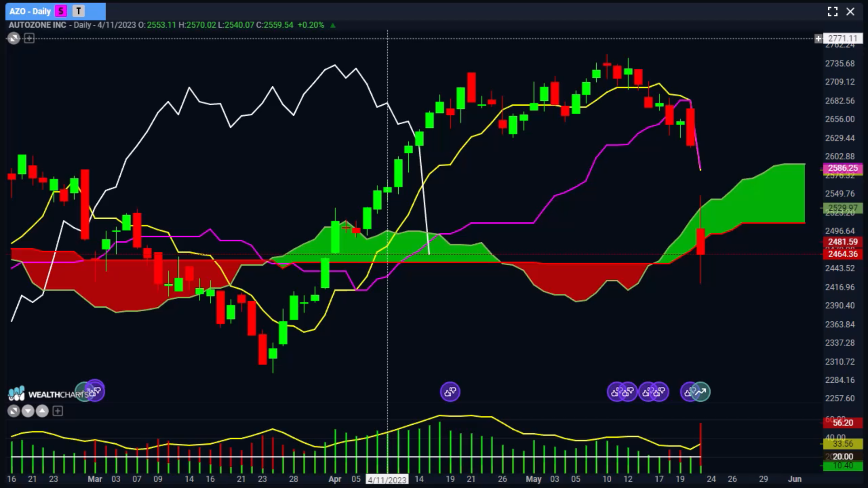The image size is (868, 488).
Task: Open the thumbs sentiment marker near May 16
Action: [x=647, y=392]
